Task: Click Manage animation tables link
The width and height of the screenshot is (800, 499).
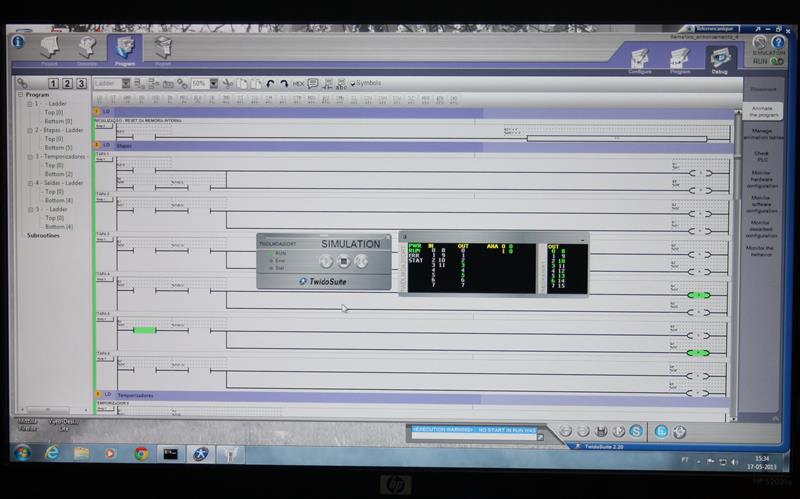Action: (x=762, y=134)
